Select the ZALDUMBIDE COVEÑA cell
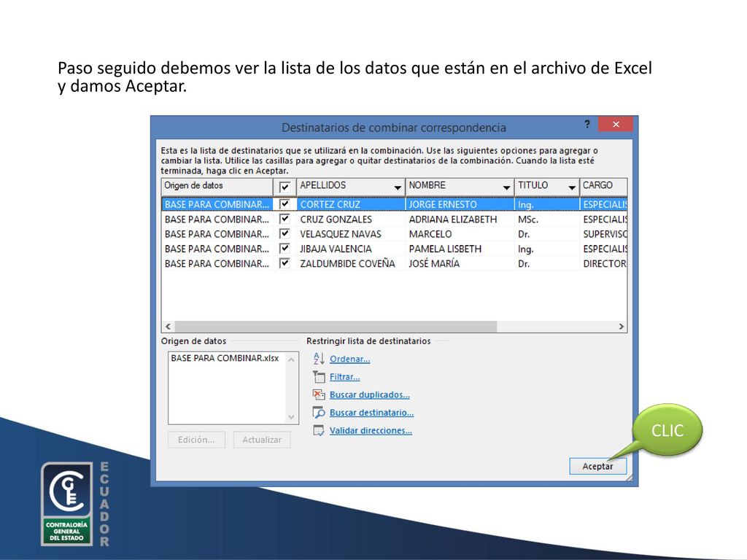 (x=351, y=263)
